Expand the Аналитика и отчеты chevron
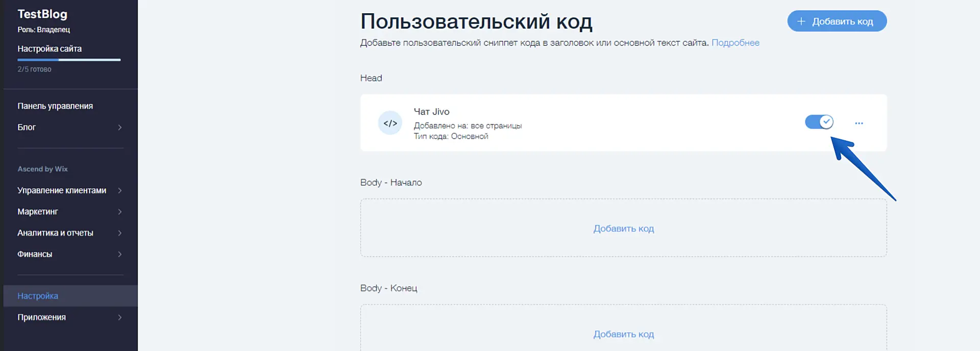 click(x=119, y=233)
